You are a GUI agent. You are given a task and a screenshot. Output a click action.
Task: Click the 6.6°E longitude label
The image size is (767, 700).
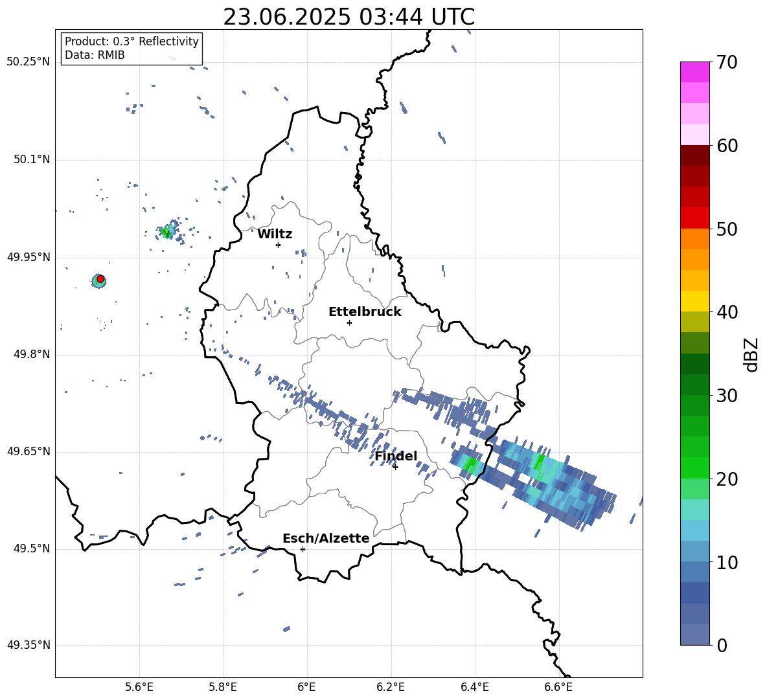(558, 687)
